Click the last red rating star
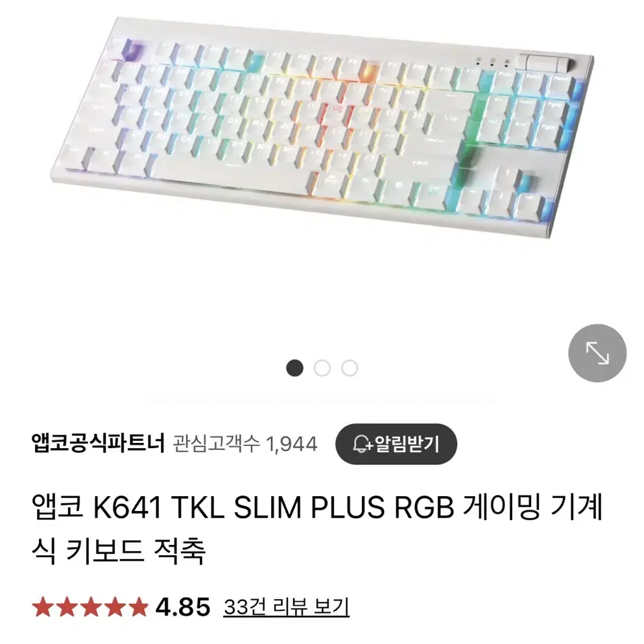Image resolution: width=644 pixels, height=644 pixels. point(138,607)
